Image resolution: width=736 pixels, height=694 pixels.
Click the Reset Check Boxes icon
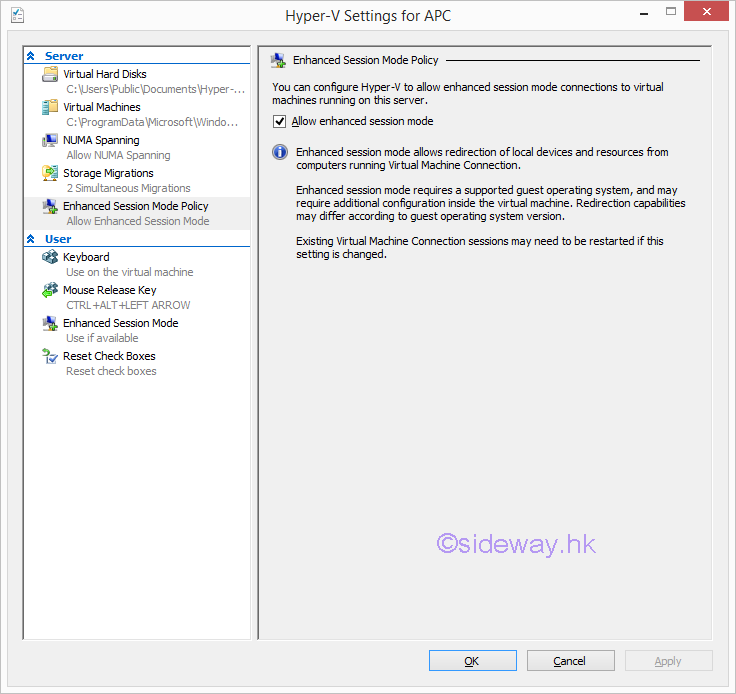click(x=50, y=357)
